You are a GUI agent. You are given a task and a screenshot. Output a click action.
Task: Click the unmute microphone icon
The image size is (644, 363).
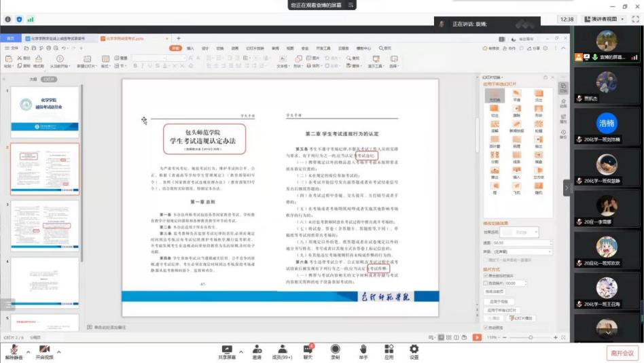(x=14, y=349)
